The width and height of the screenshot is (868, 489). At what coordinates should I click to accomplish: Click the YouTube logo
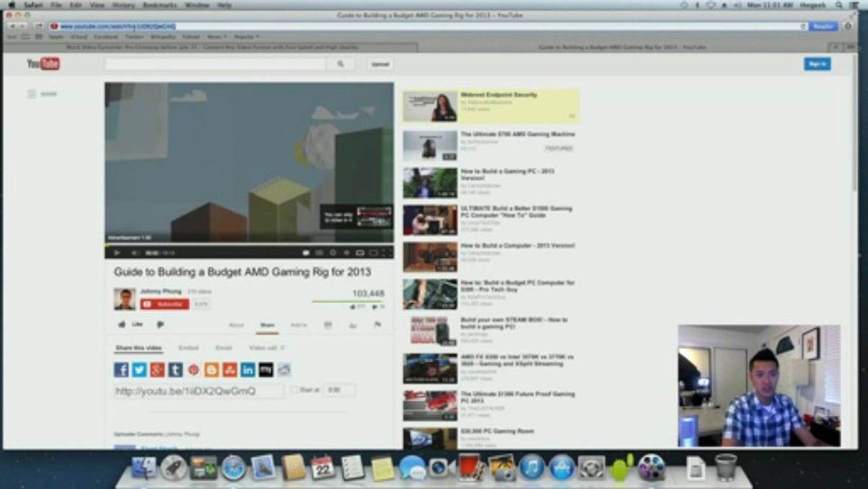43,64
